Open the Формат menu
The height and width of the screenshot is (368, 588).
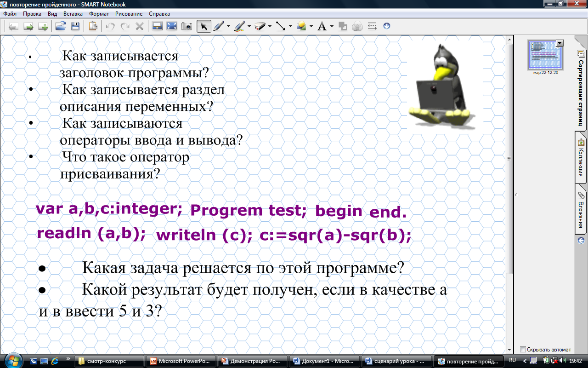[x=99, y=14]
